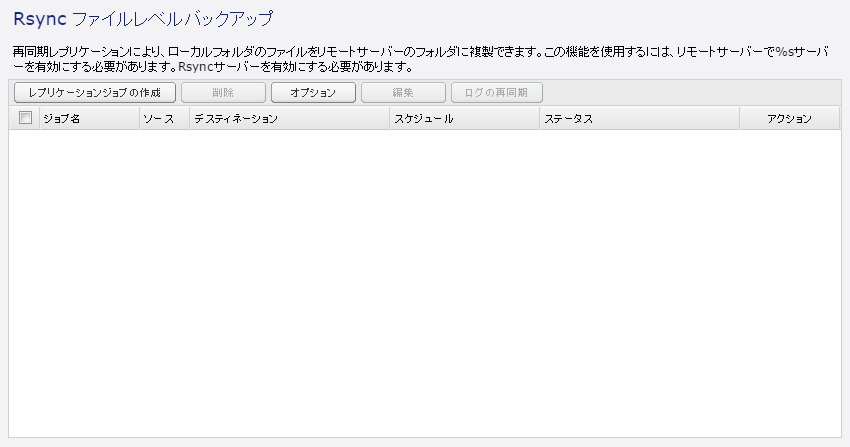Sort by スケジュール column header
The height and width of the screenshot is (447, 850).
pyautogui.click(x=465, y=119)
